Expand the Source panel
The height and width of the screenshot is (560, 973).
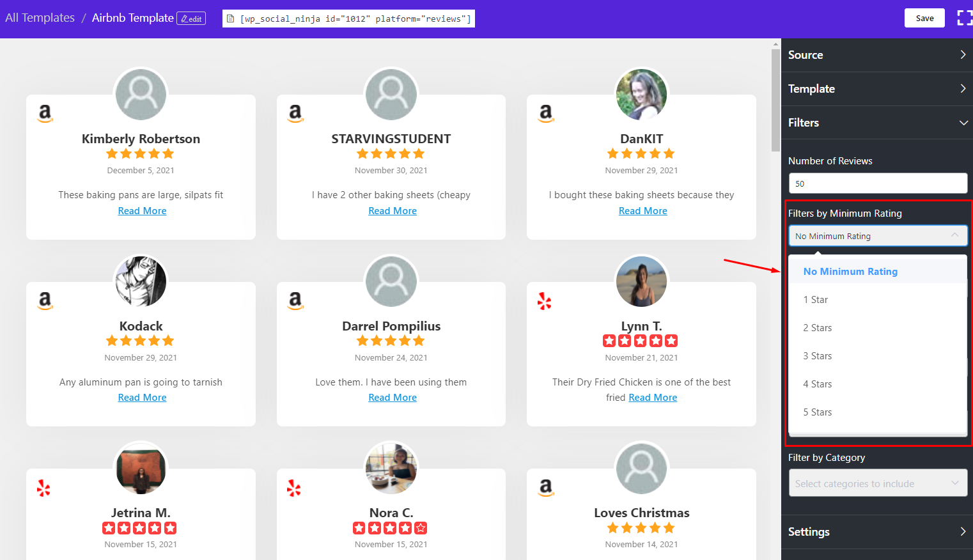pyautogui.click(x=877, y=55)
